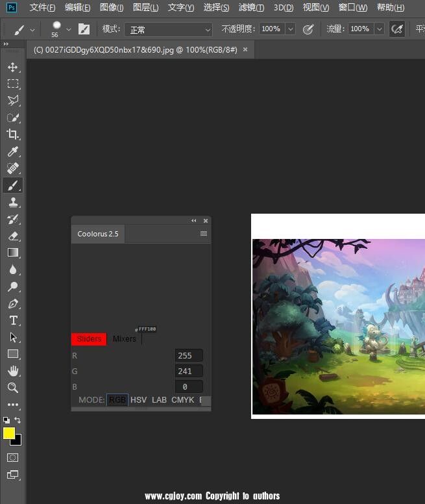Click the flow 100% field

point(361,29)
